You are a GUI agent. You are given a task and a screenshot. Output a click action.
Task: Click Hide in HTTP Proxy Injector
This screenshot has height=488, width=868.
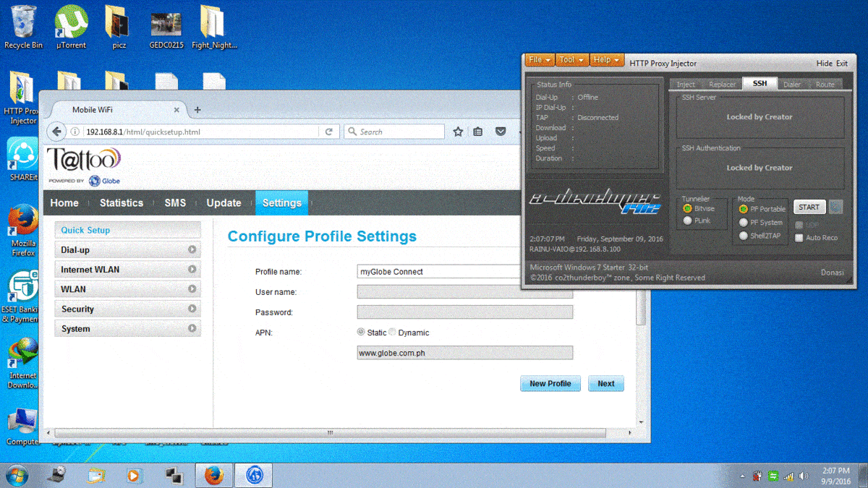825,64
